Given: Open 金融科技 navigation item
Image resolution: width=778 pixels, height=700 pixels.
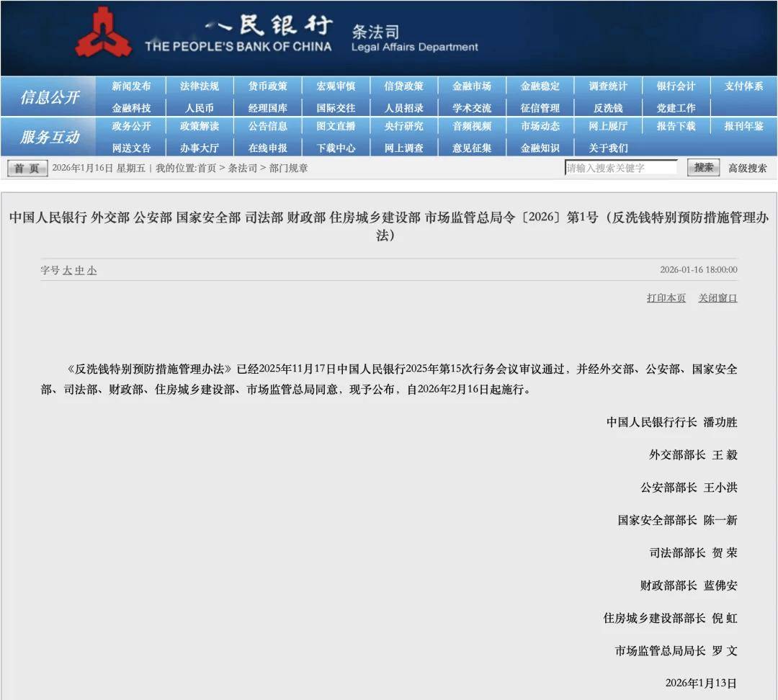Looking at the screenshot, I should [x=131, y=108].
